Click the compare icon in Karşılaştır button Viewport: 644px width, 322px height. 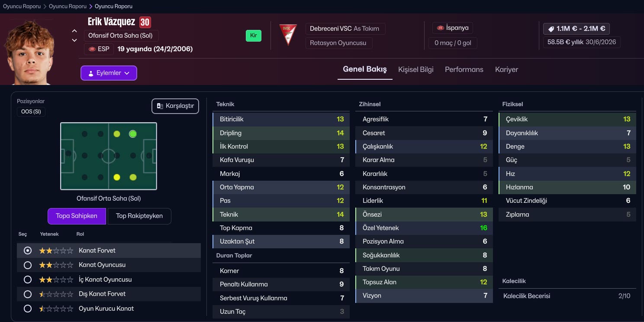160,106
